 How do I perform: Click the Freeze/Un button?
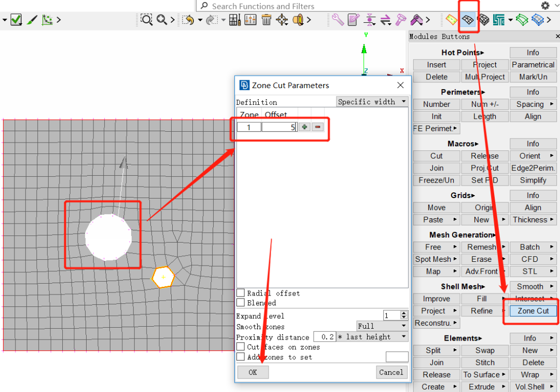[x=437, y=180]
